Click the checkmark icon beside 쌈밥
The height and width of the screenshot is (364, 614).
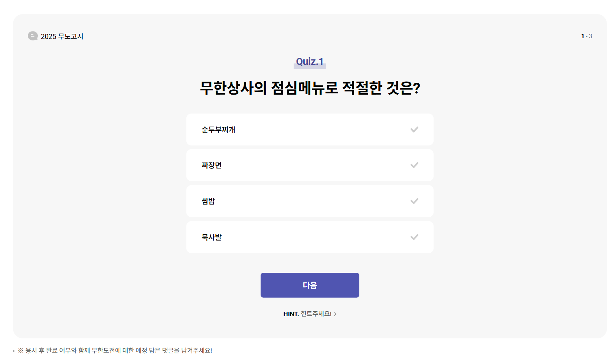click(x=414, y=201)
